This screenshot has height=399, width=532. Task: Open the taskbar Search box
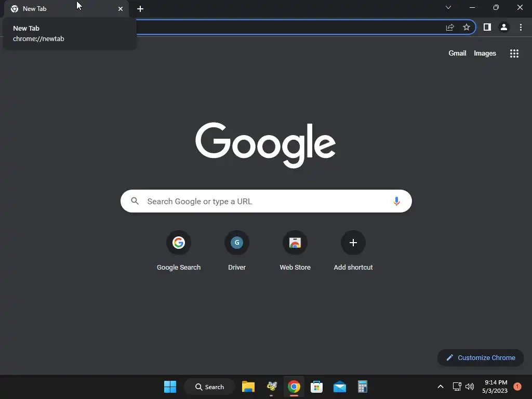tap(209, 387)
